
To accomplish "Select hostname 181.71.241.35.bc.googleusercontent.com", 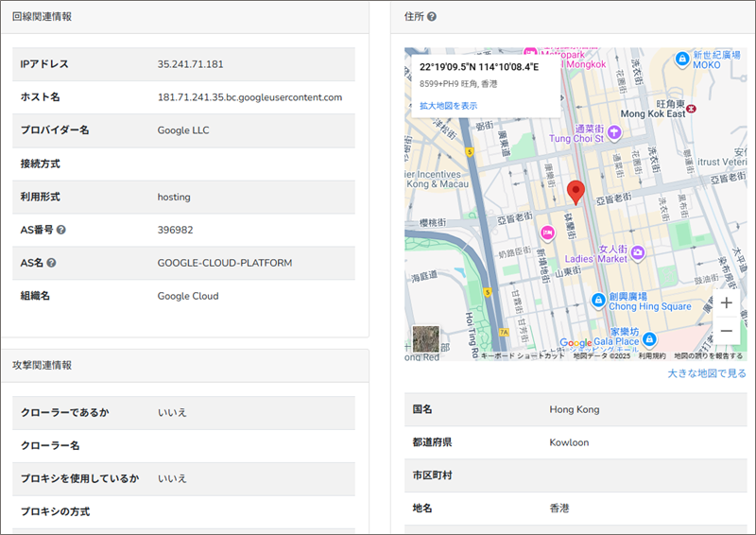I will (x=249, y=97).
